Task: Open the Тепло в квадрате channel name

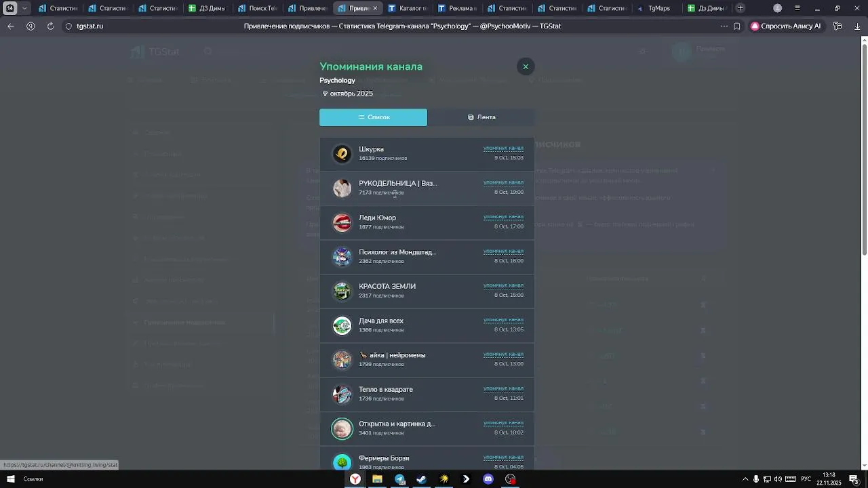Action: [386, 389]
